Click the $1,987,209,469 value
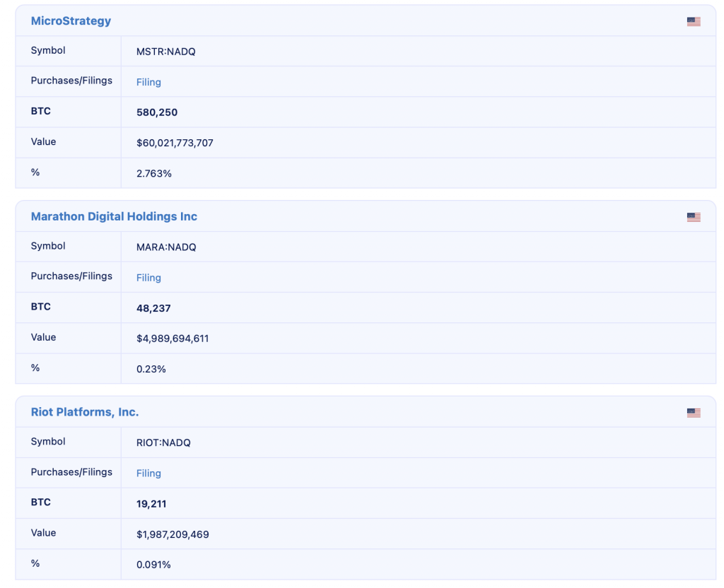 pyautogui.click(x=173, y=534)
